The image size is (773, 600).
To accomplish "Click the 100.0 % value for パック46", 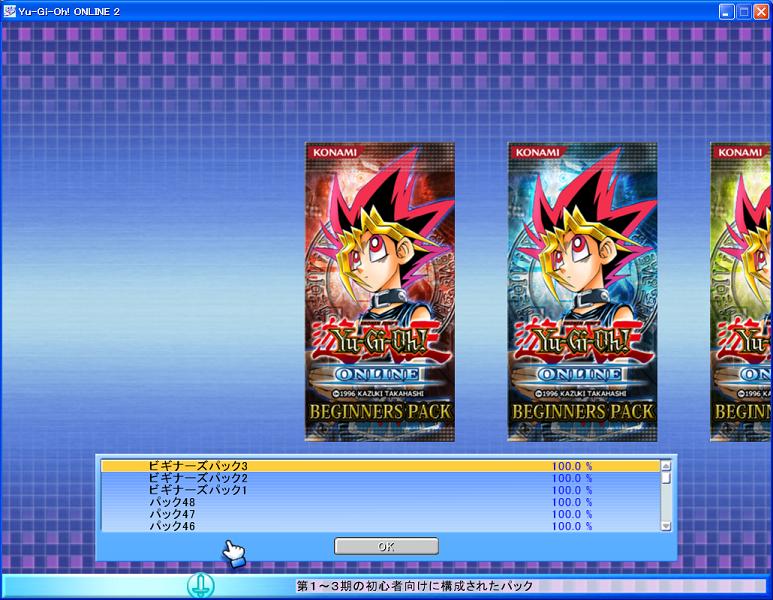I will pos(572,526).
